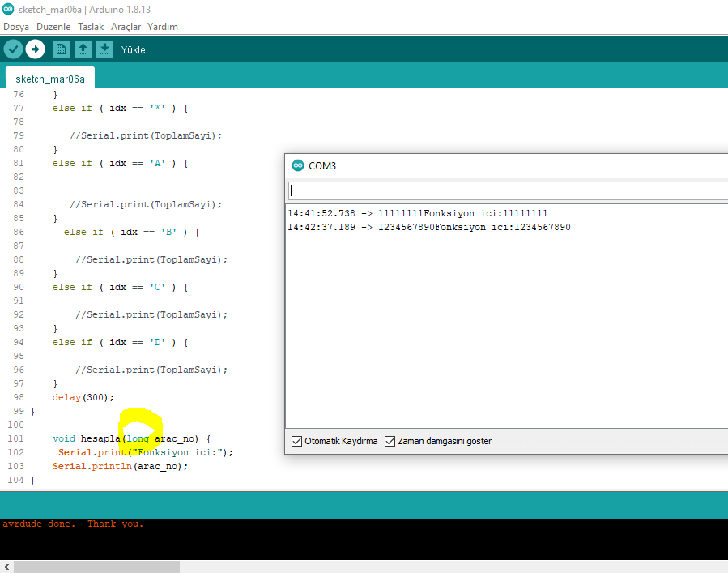Click the Arduino logo in title bar

pos(7,9)
